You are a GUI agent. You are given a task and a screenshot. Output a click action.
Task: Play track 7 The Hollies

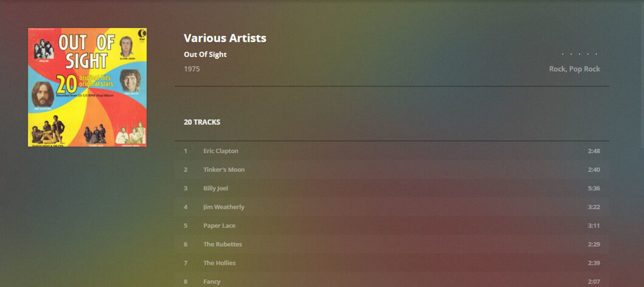220,263
